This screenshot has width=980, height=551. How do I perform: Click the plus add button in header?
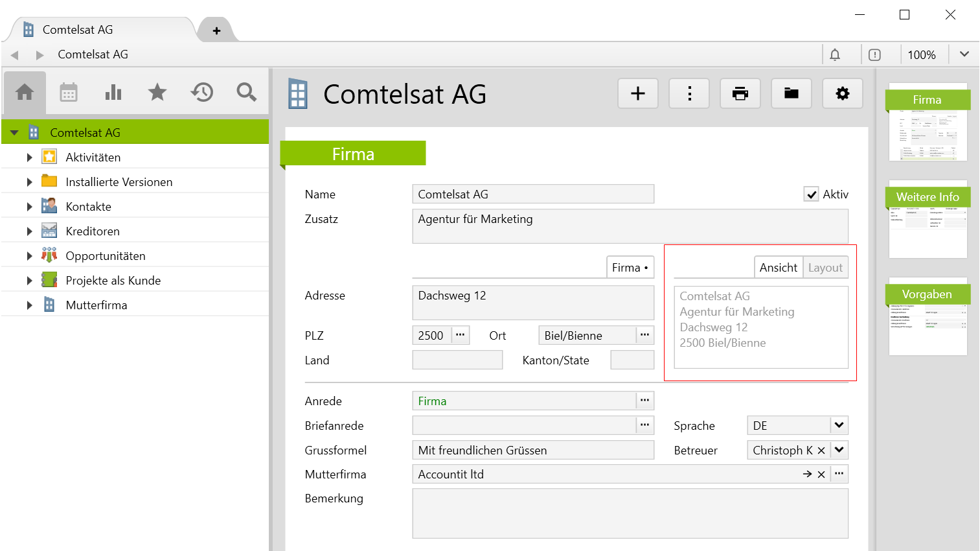click(638, 94)
